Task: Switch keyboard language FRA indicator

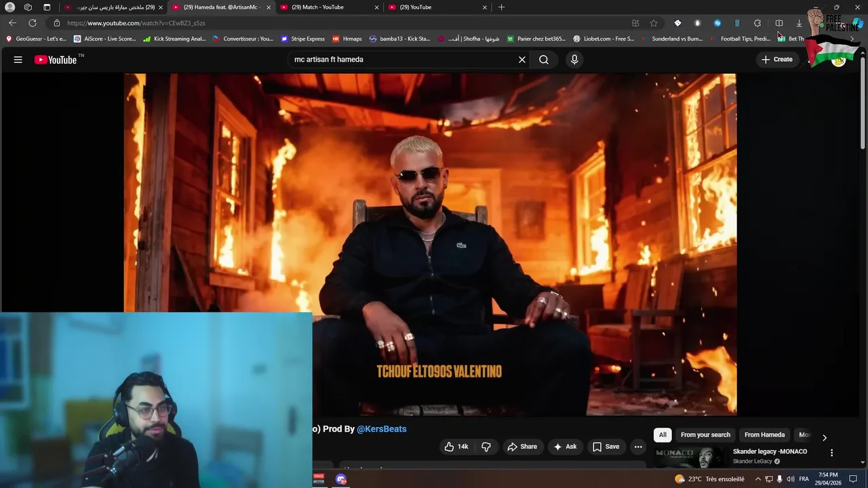Action: coord(804,479)
